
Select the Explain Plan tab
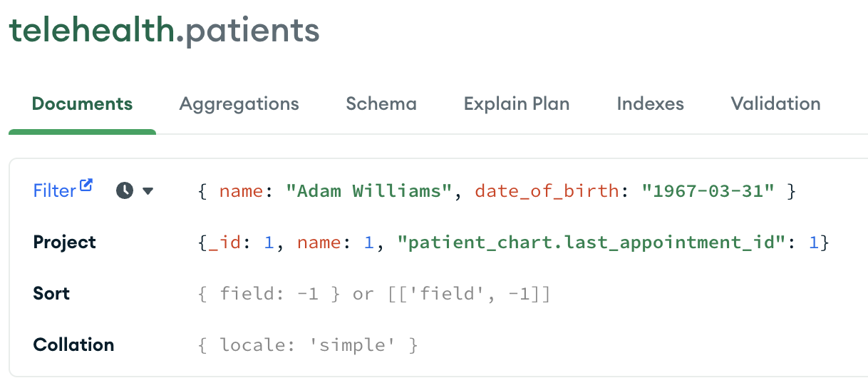pos(517,104)
